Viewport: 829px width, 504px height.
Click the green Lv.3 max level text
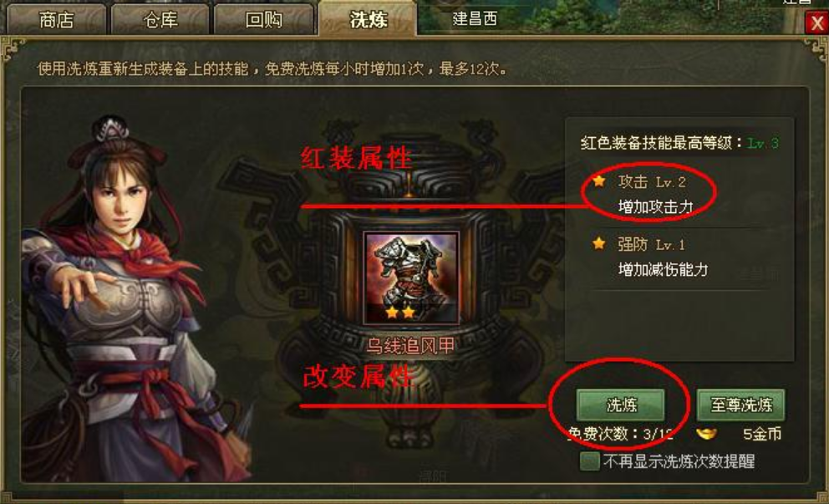point(763,143)
